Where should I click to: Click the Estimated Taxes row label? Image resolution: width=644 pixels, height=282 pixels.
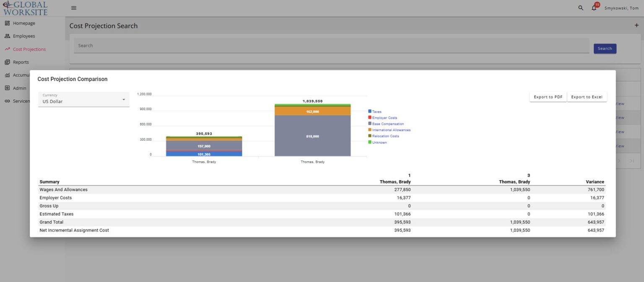point(57,214)
